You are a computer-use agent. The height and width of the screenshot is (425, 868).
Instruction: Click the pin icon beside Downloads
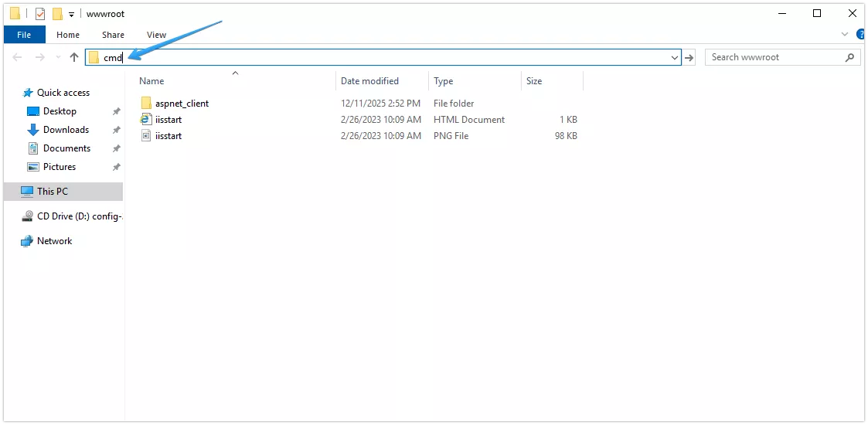[x=116, y=130]
